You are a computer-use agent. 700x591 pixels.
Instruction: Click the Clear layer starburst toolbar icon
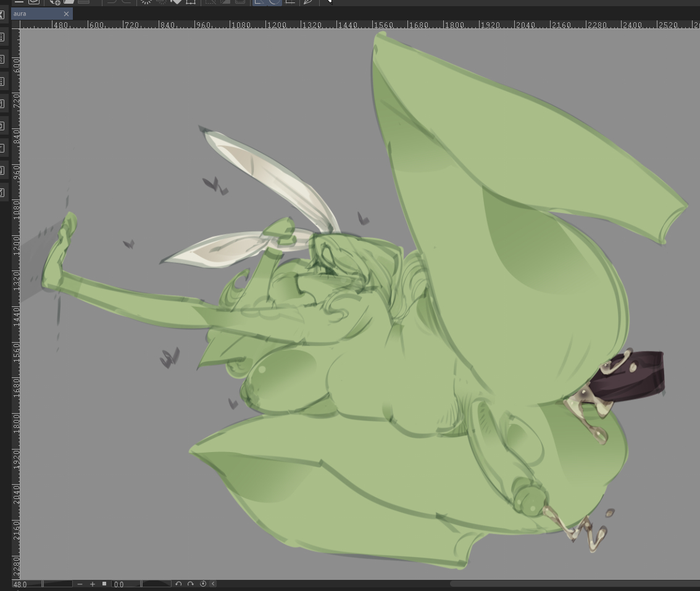coord(146,2)
